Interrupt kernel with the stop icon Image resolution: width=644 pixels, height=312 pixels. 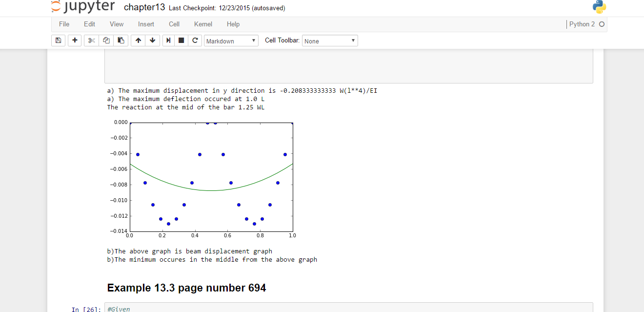[x=181, y=41]
